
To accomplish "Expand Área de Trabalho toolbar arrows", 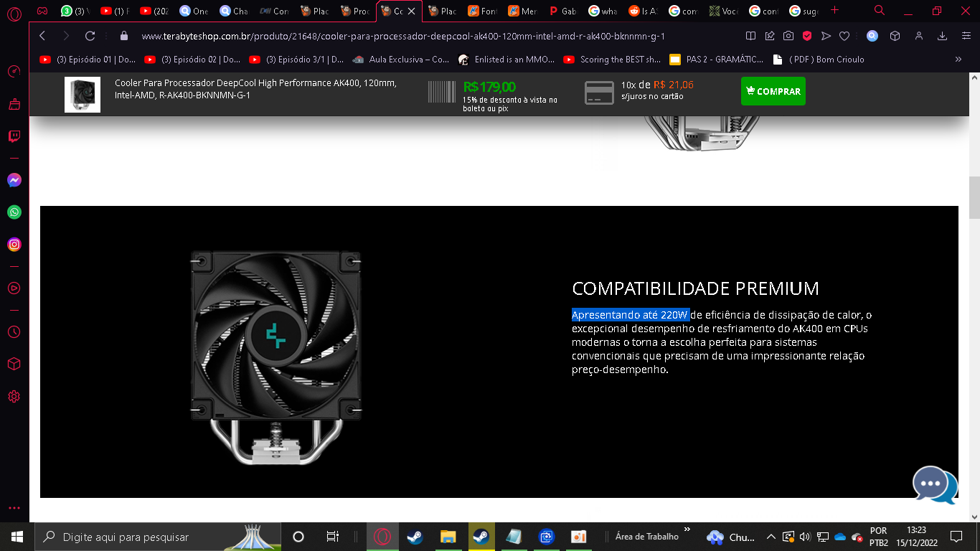I will coord(687,529).
